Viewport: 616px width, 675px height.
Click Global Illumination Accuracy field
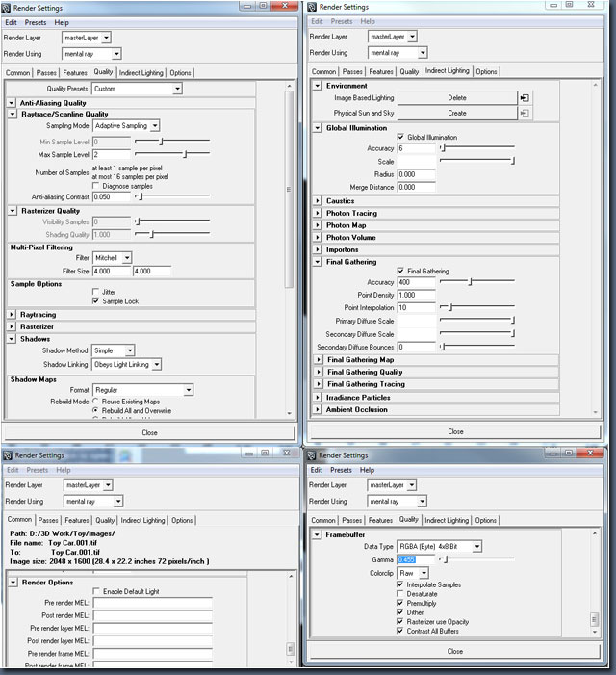(x=416, y=148)
